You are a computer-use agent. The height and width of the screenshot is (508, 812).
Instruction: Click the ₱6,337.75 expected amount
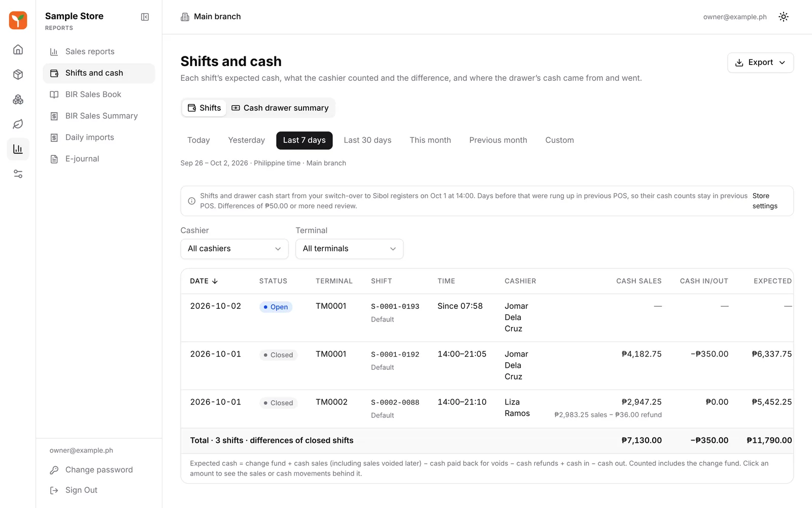point(771,354)
